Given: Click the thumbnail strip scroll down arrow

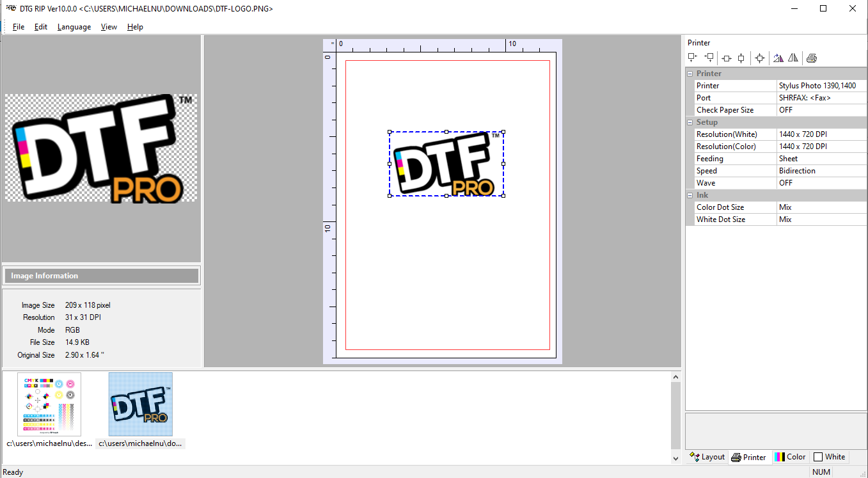Looking at the screenshot, I should [x=676, y=458].
